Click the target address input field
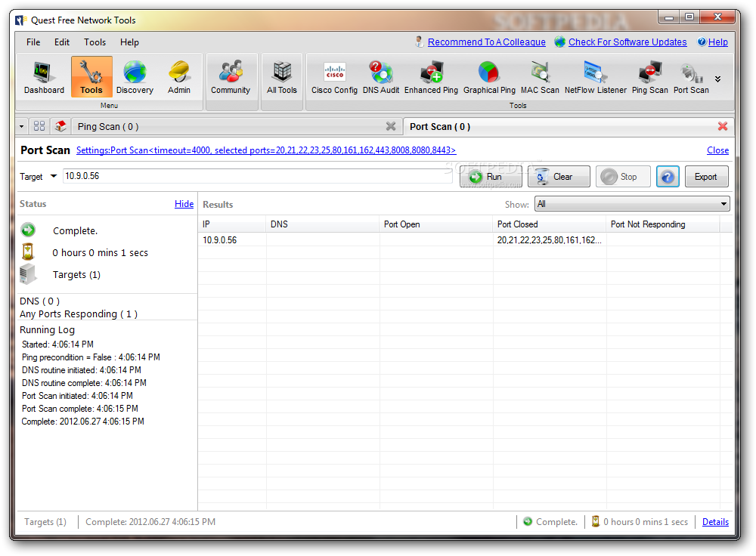Viewport: 756px width, 556px height. (x=257, y=176)
